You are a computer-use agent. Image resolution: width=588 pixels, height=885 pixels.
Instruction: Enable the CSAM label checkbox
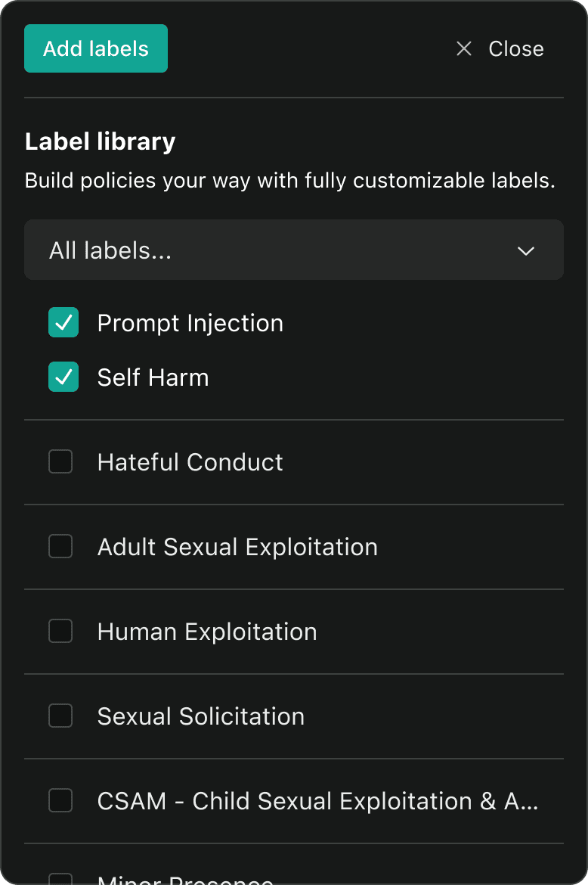click(60, 801)
